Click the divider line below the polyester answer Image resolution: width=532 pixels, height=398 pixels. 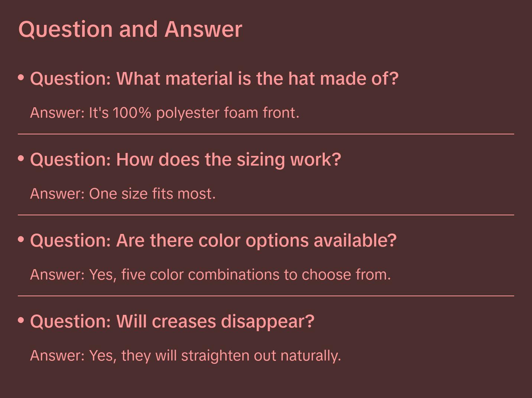click(x=266, y=134)
